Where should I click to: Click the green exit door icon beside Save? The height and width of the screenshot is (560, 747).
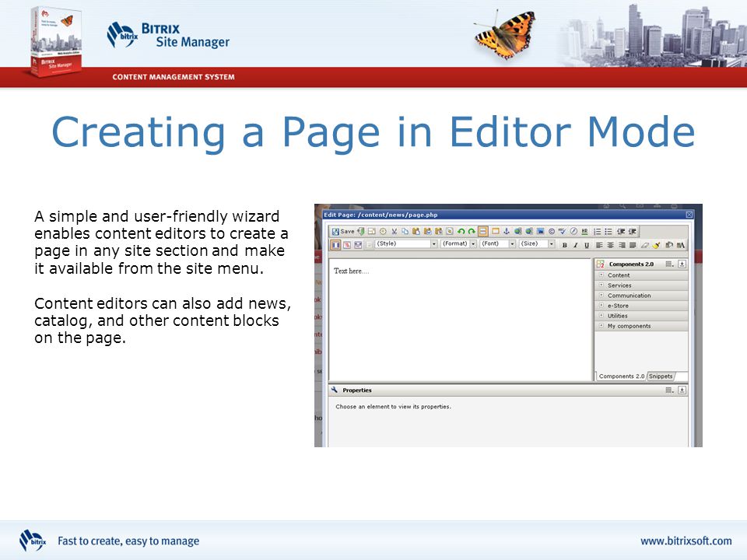click(x=360, y=232)
